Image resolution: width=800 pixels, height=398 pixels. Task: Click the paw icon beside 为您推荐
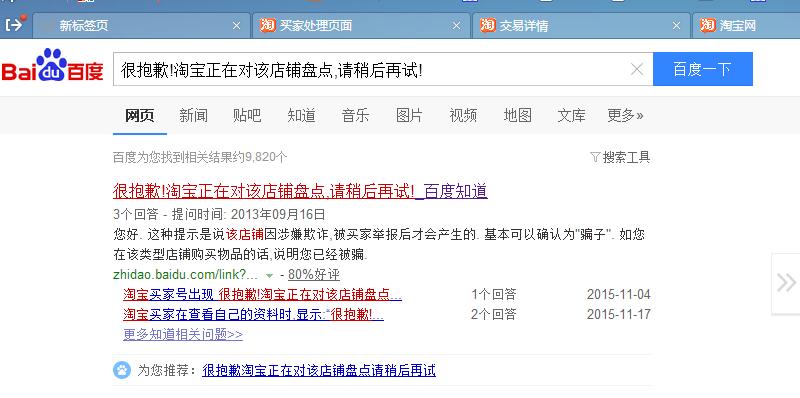point(122,369)
